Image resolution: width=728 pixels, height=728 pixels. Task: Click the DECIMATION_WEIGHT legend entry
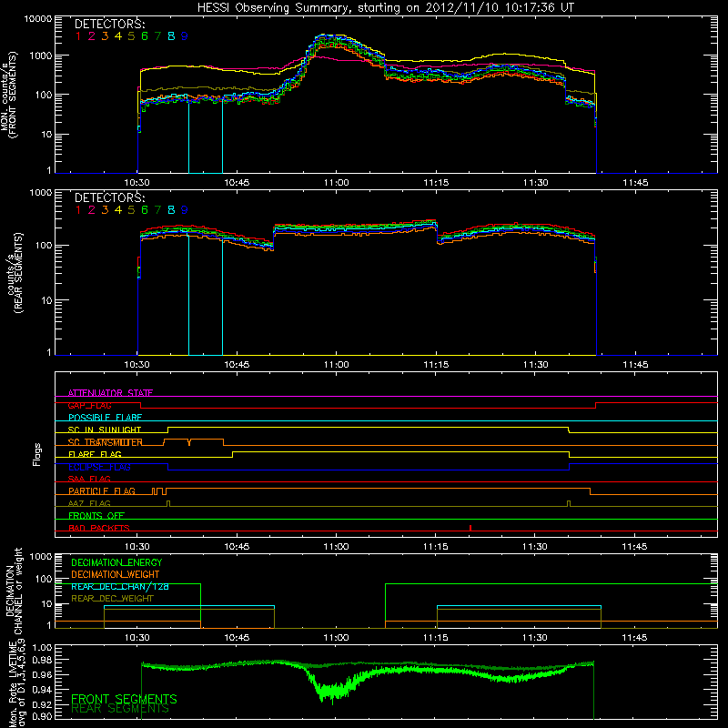116,574
